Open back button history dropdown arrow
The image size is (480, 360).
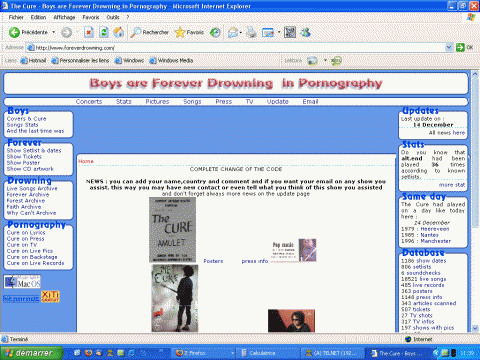click(x=54, y=32)
